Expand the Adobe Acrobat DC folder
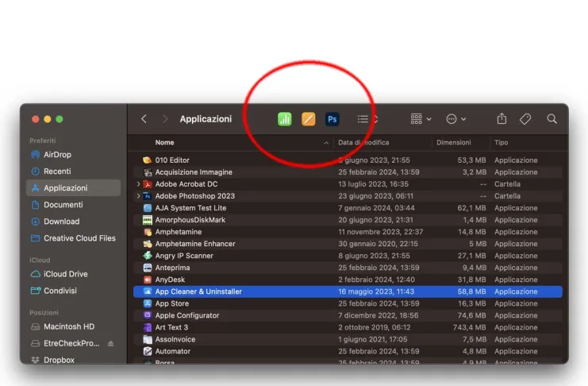Screen dimensions: 588x386 click(138, 184)
